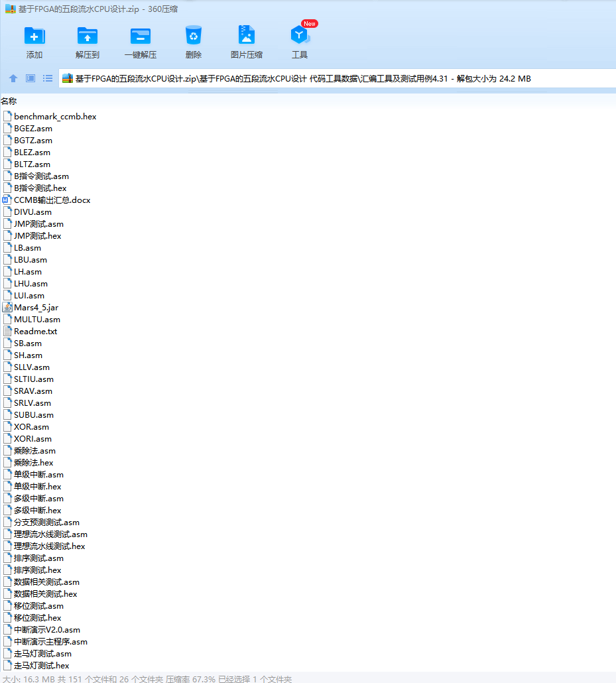Select file BGTZ.asm
Screen dimensions: 616x683
coord(33,141)
